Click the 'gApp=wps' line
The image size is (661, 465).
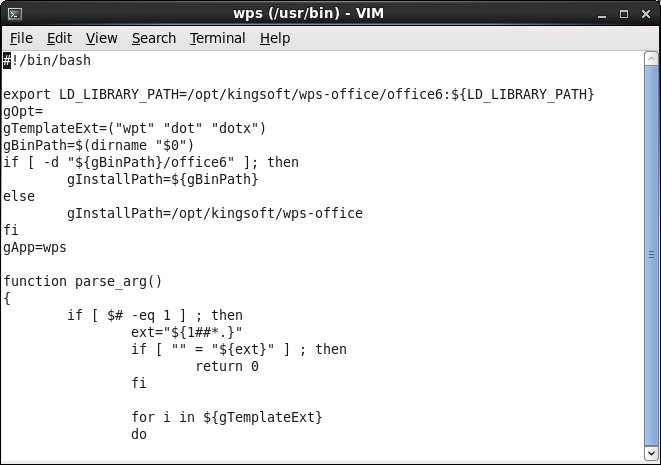[35, 247]
